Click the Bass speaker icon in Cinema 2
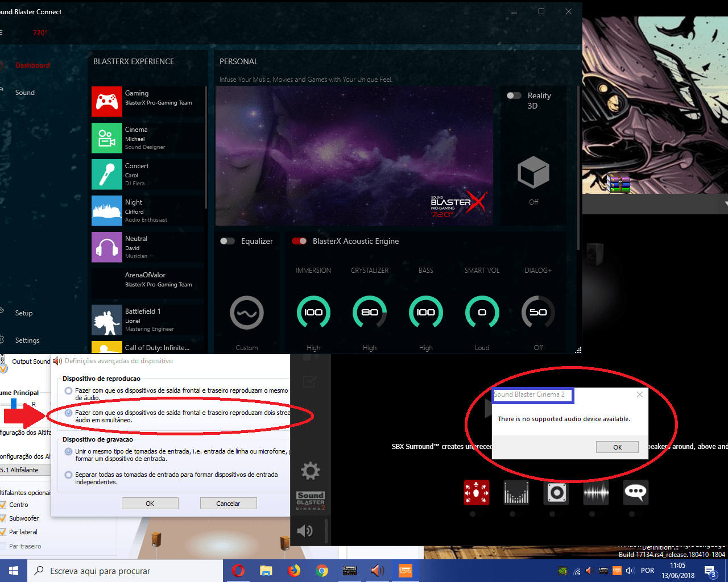The image size is (728, 582). point(556,493)
